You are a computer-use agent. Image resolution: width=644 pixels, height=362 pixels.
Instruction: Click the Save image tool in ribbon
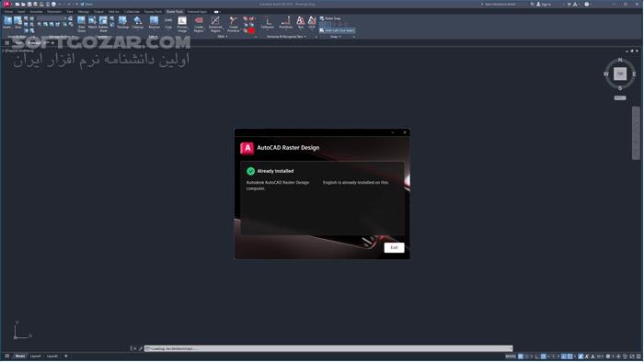pyautogui.click(x=17, y=22)
